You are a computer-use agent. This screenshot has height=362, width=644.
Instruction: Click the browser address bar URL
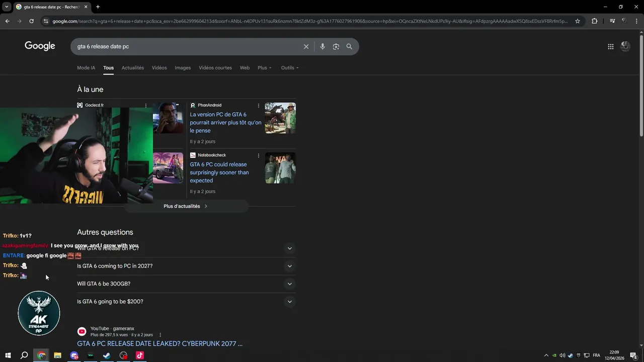309,21
